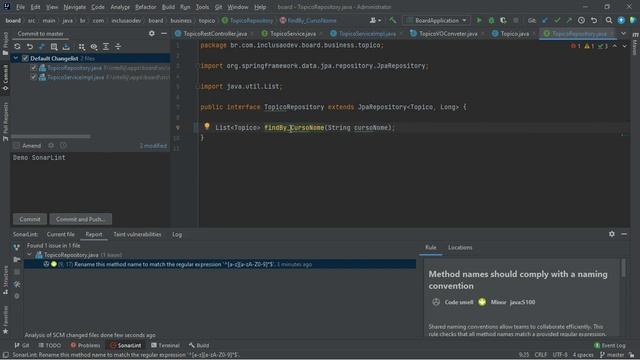The height and width of the screenshot is (360, 640).
Task: Click the rule description vertical scrollbar
Action: 623,269
